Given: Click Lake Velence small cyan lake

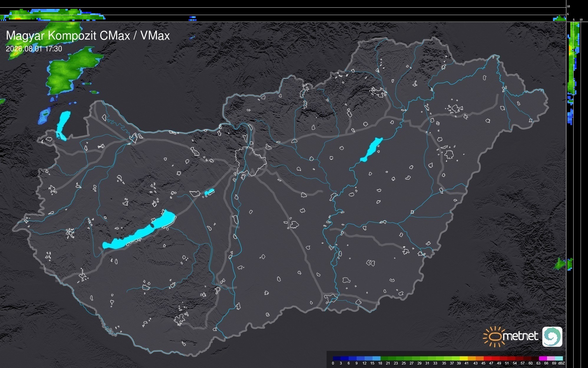Looking at the screenshot, I should tap(209, 192).
